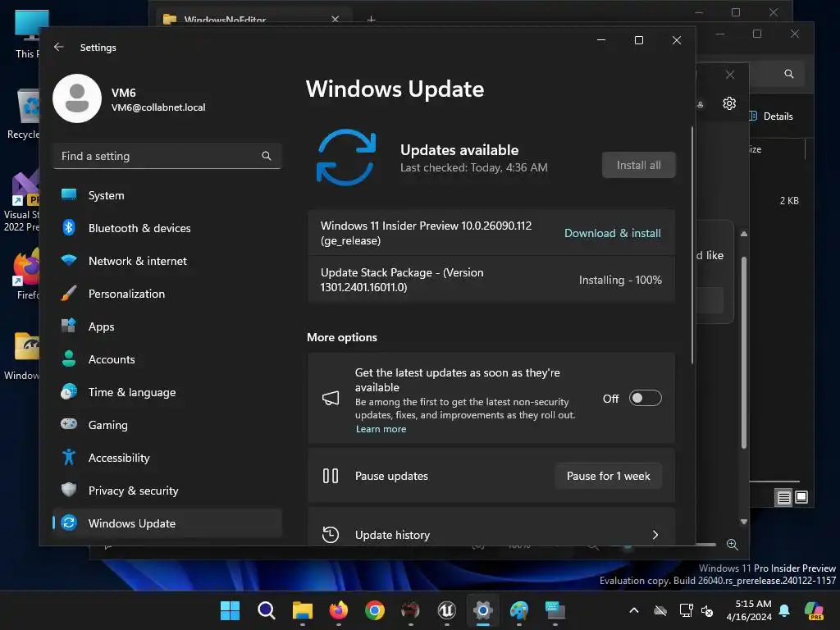Viewport: 840px width, 630px height.
Task: Click Installing - 100% status text
Action: coord(620,280)
